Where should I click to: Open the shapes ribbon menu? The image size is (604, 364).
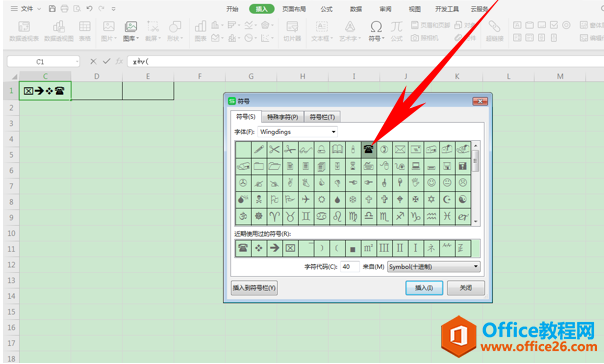pyautogui.click(x=175, y=31)
